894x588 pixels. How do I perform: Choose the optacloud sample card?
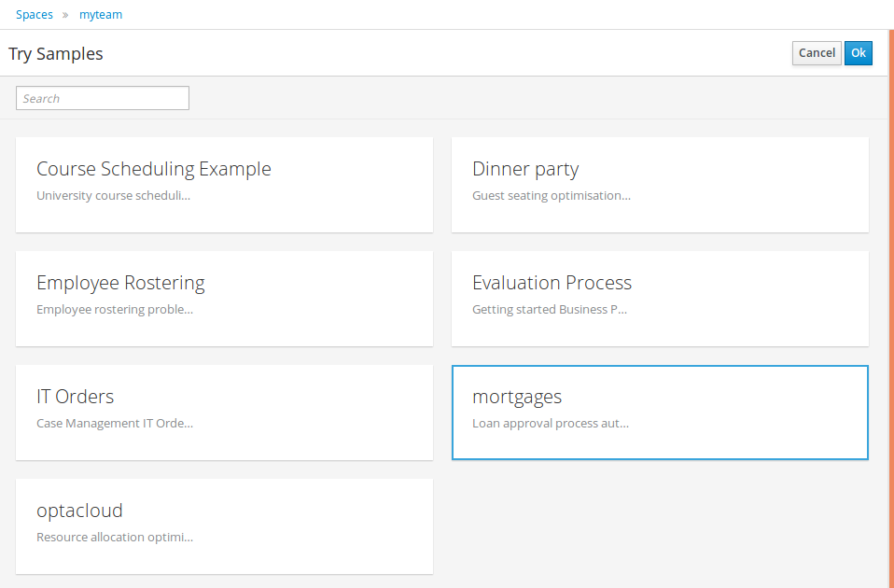coord(224,526)
